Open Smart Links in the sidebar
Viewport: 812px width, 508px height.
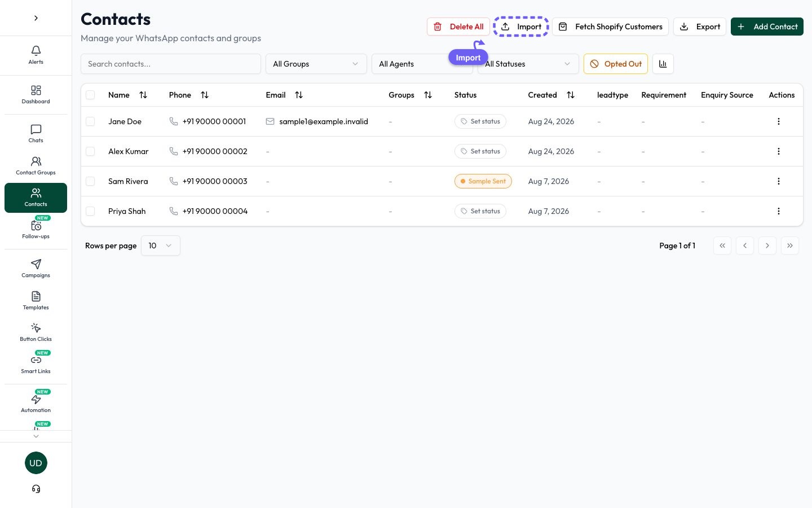36,364
